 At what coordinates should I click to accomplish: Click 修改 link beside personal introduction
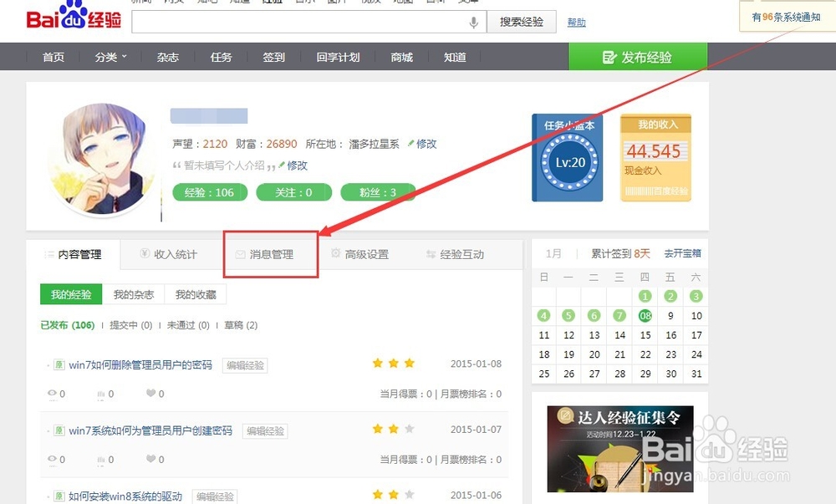tap(297, 165)
